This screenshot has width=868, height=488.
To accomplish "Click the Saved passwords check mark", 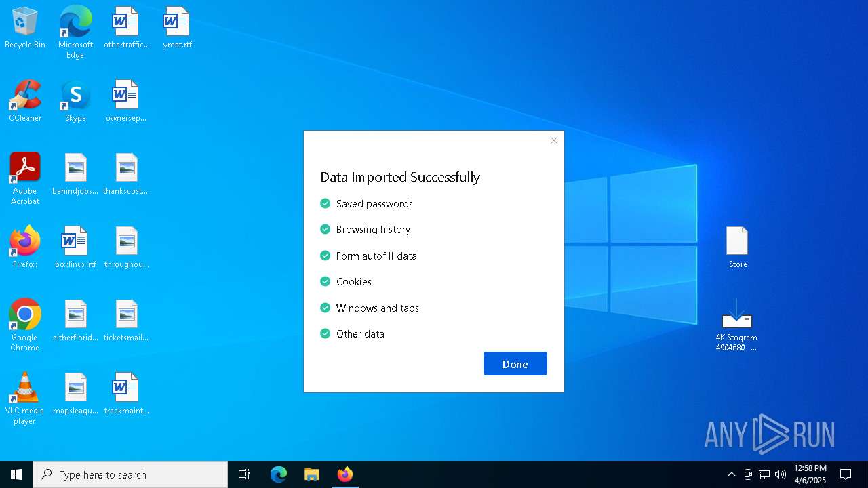I will 325,203.
